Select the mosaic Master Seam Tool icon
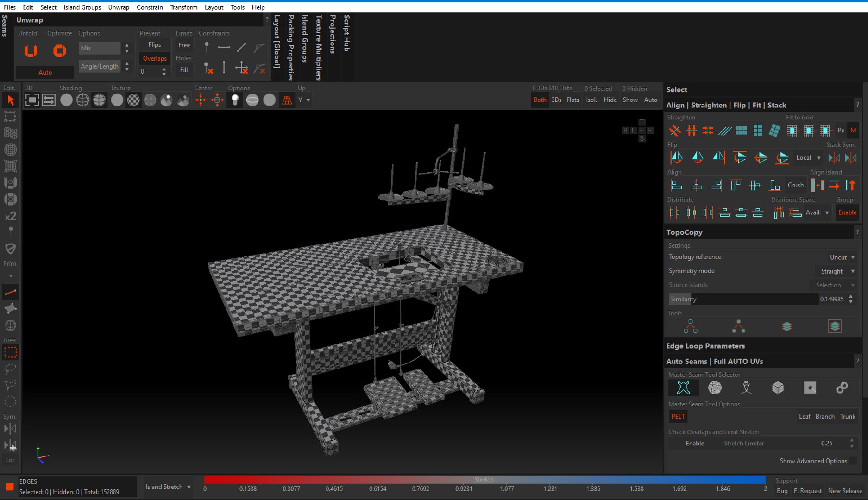The image size is (868, 500). 715,387
